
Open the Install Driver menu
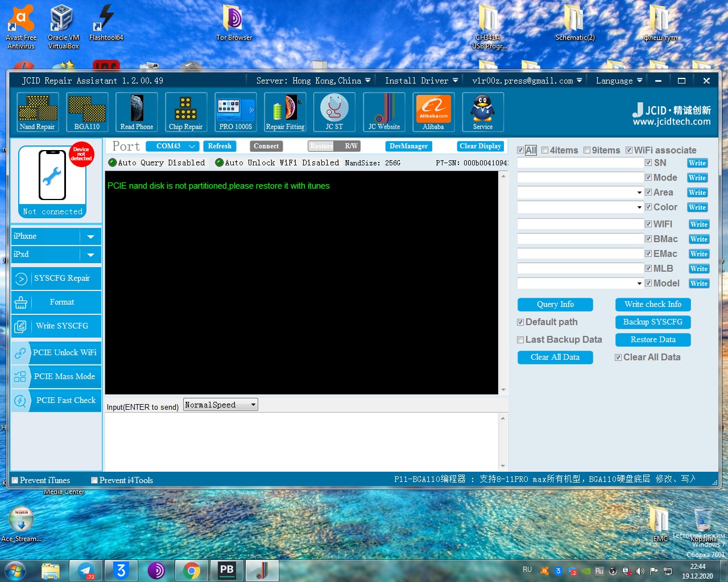click(421, 81)
